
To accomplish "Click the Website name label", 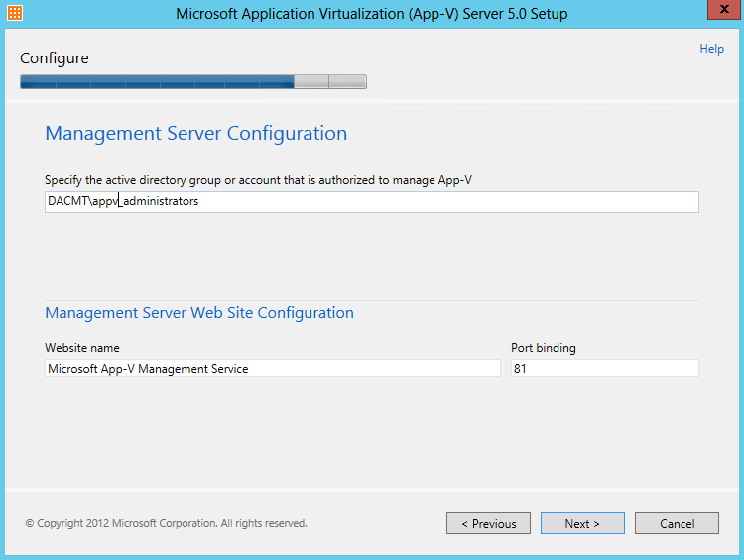I will [82, 348].
